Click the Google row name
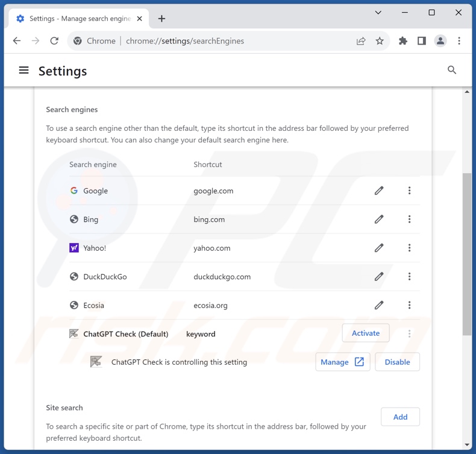Viewport: 476px width, 454px height. pyautogui.click(x=95, y=191)
